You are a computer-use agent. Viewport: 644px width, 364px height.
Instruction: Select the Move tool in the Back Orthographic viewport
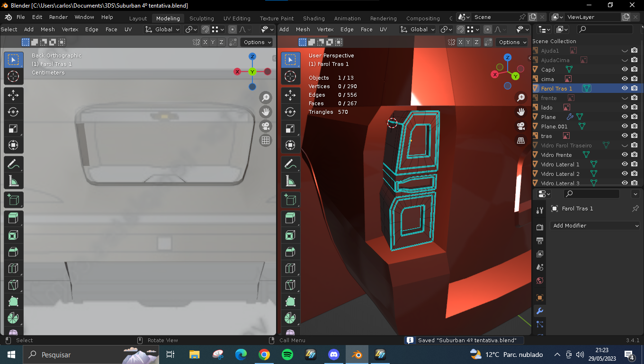click(x=13, y=95)
